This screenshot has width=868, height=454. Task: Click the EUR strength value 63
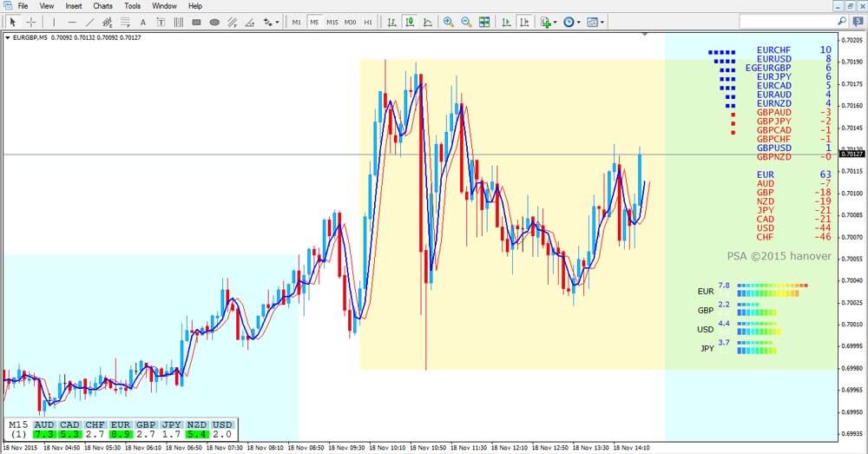tap(825, 174)
